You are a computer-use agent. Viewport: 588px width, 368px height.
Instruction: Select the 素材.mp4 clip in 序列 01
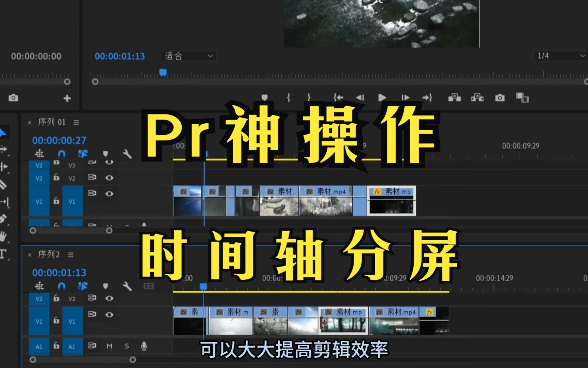[326, 201]
